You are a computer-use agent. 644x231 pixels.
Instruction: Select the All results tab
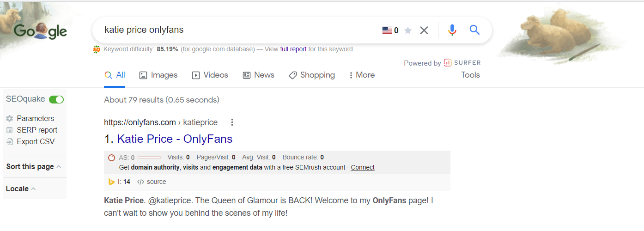(115, 75)
